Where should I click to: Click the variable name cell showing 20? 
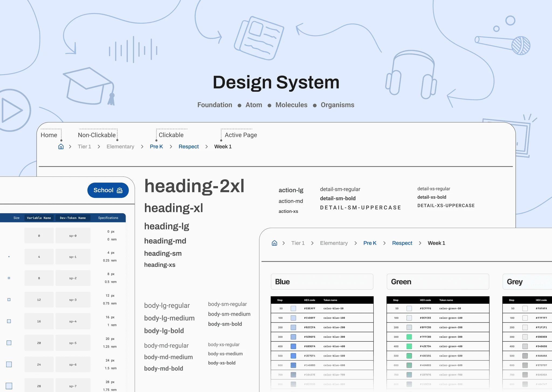(39, 343)
